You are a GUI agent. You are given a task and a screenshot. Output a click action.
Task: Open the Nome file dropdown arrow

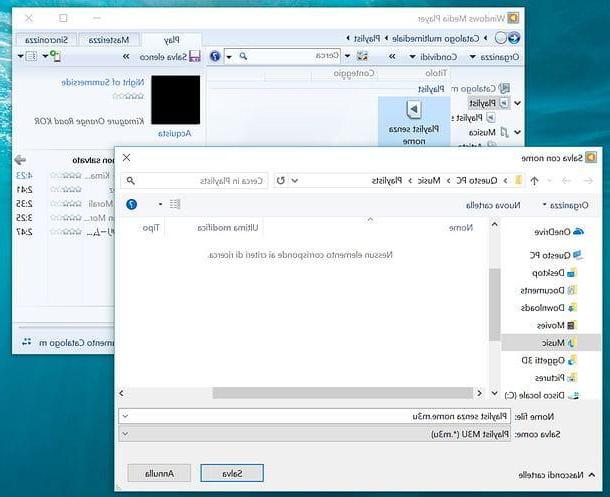point(125,416)
